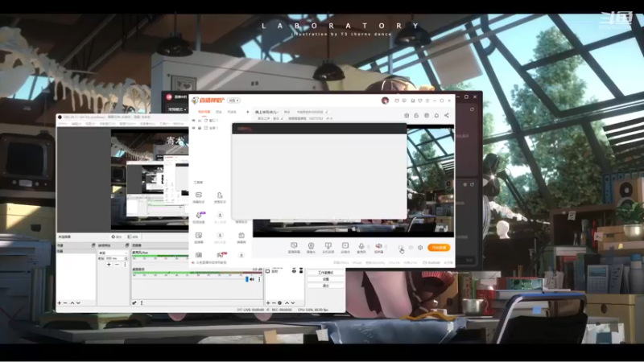Mute desktop audio in the OBS mixer
The image size is (644, 362).
[x=252, y=279]
